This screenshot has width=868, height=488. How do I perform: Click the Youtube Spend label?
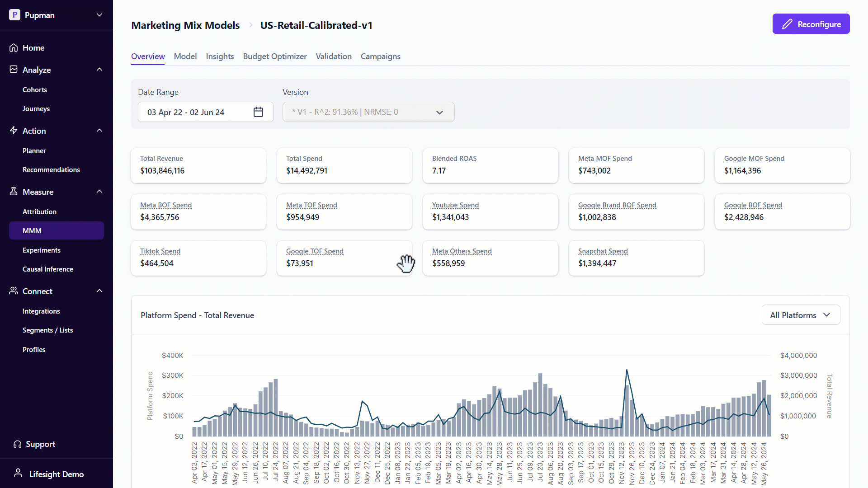click(x=455, y=205)
